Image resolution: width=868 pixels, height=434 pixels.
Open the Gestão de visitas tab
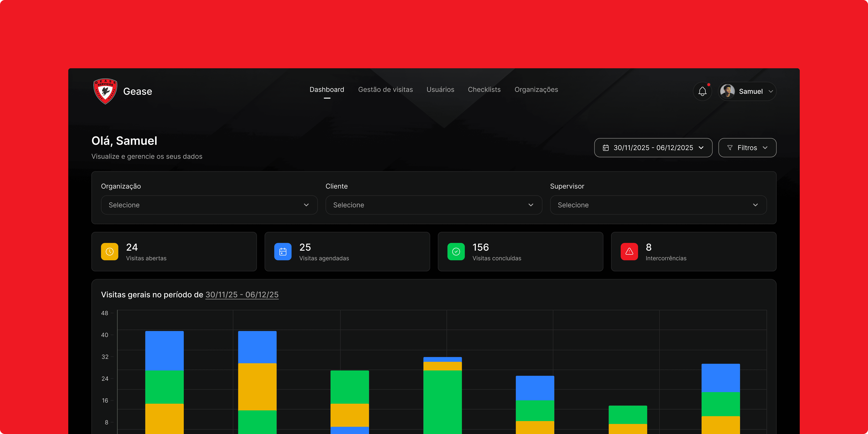pyautogui.click(x=386, y=90)
